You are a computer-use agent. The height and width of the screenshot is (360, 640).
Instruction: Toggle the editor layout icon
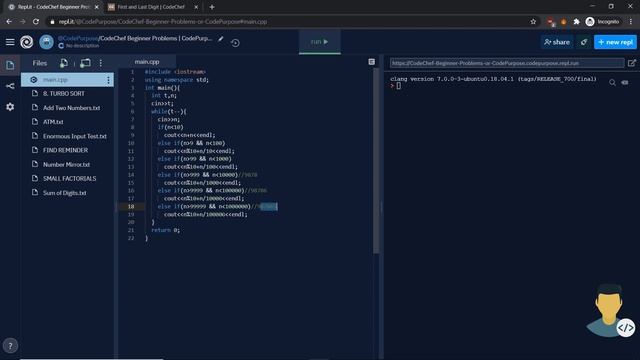click(371, 62)
